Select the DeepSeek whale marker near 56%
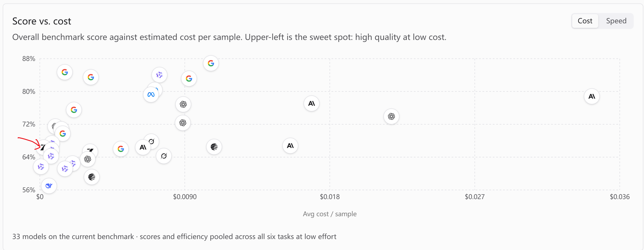644x250 pixels. 49,186
